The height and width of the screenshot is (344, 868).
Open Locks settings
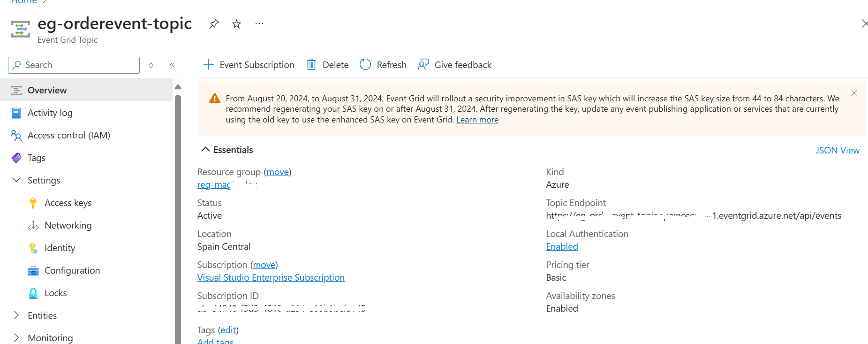pos(55,293)
